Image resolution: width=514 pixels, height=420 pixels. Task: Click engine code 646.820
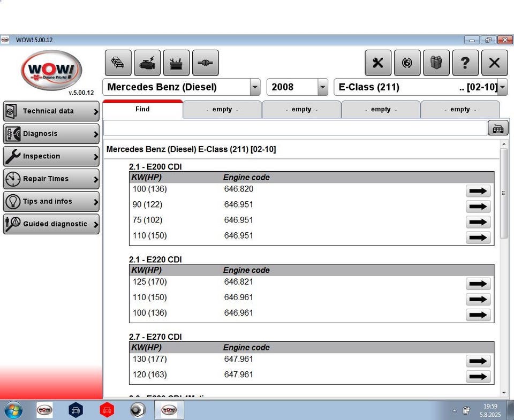click(239, 189)
